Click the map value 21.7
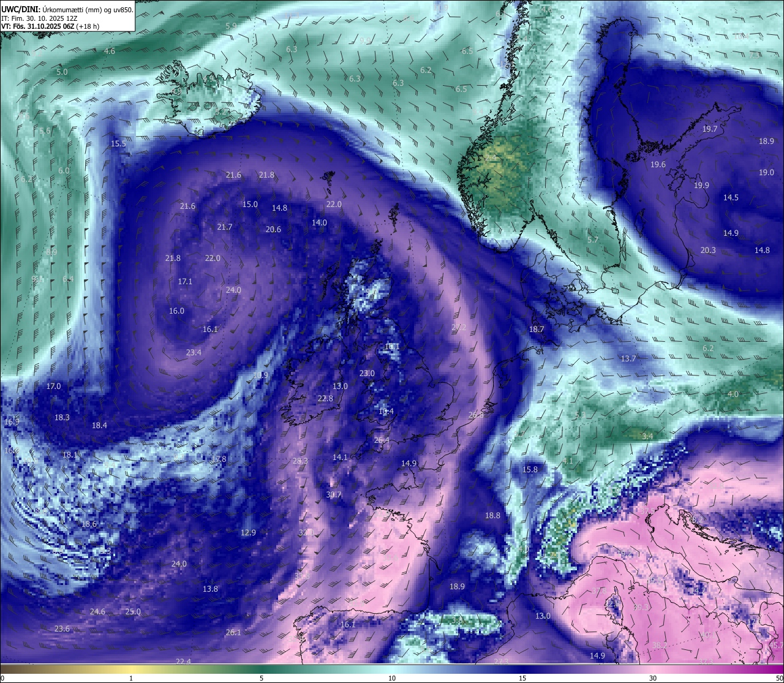 (x=225, y=227)
